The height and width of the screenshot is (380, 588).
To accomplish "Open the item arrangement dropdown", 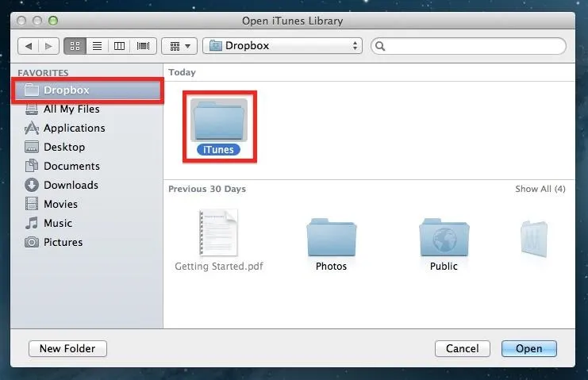I will [x=179, y=46].
